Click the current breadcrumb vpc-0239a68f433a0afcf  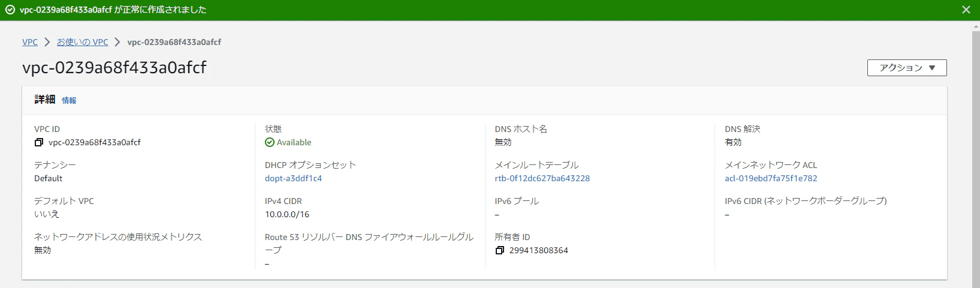174,42
